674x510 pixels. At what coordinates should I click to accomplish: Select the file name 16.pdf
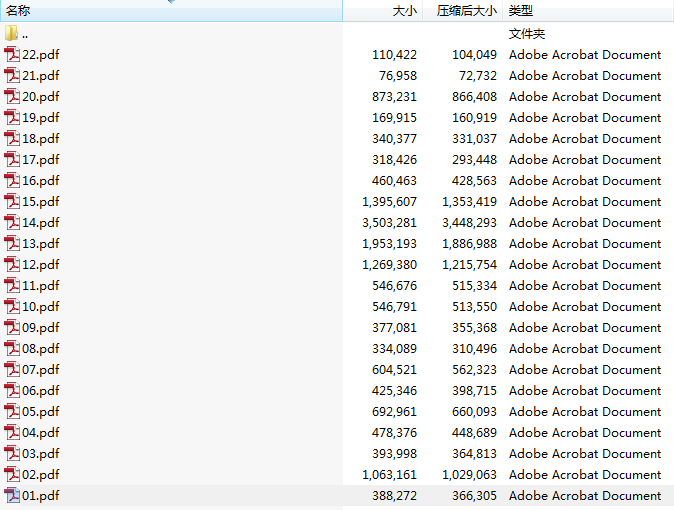[x=41, y=181]
